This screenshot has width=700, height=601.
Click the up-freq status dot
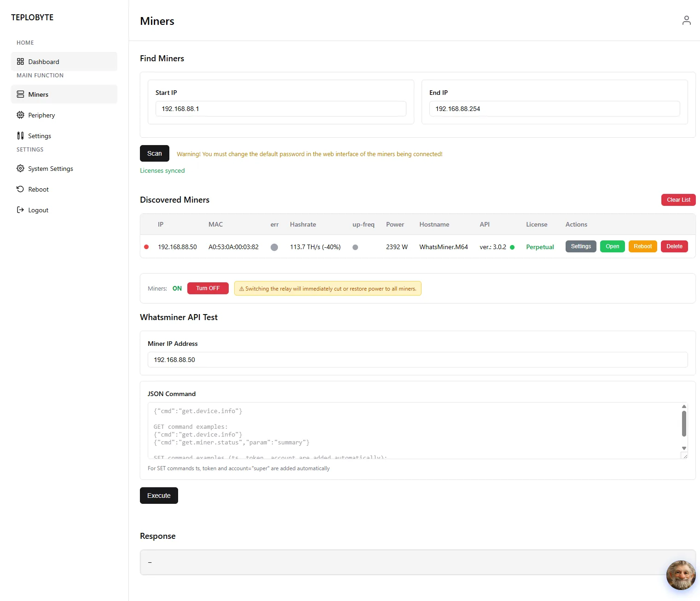click(355, 247)
